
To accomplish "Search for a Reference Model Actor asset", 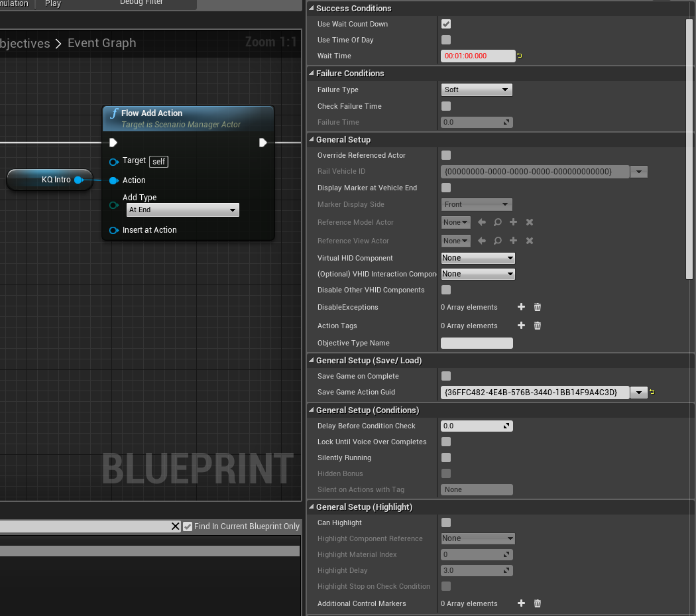I will point(497,222).
